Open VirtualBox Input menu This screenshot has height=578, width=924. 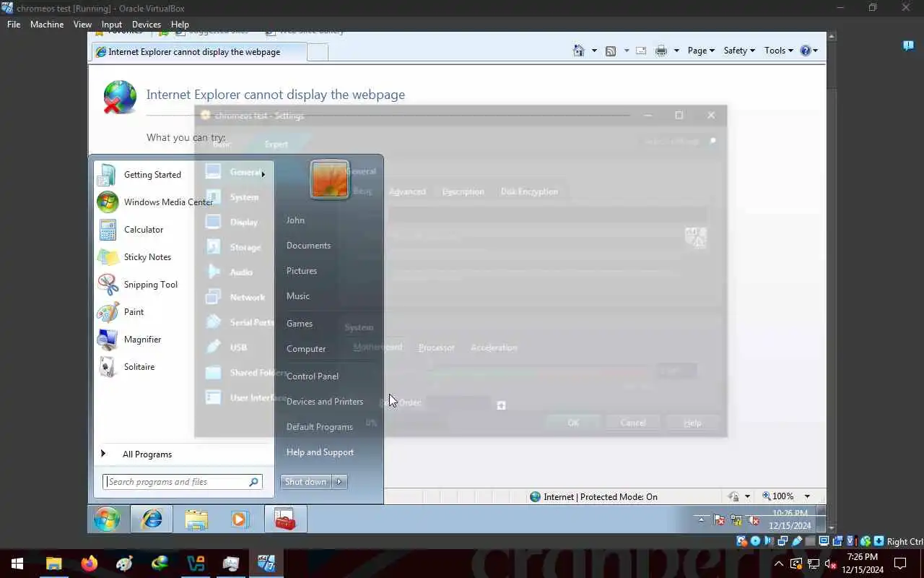click(x=112, y=25)
